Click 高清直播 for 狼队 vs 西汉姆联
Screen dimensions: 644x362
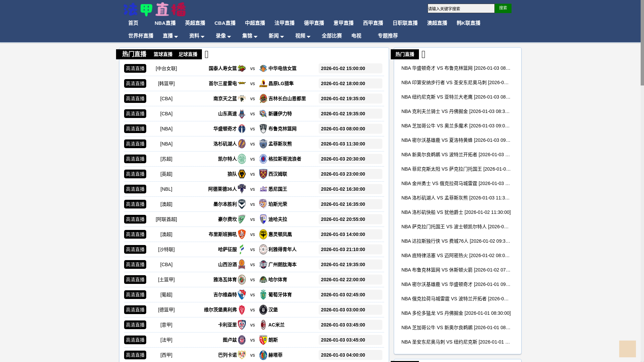[135, 174]
